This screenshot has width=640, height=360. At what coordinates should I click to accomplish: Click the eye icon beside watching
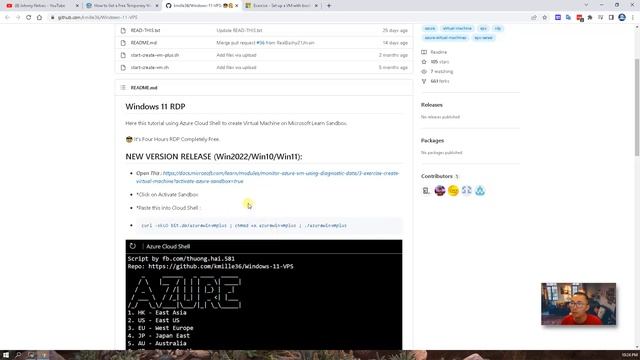[x=424, y=71]
